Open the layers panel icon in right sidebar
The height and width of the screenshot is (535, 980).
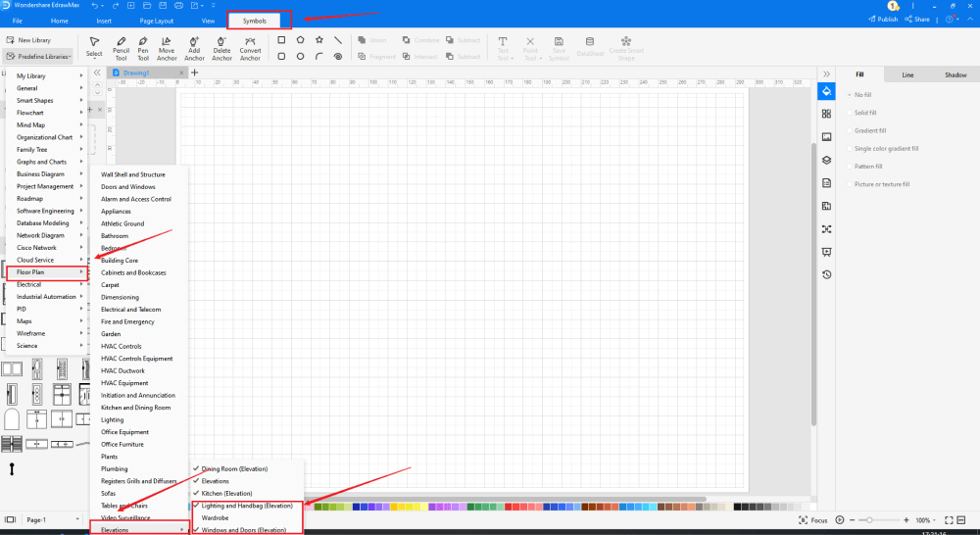point(826,160)
